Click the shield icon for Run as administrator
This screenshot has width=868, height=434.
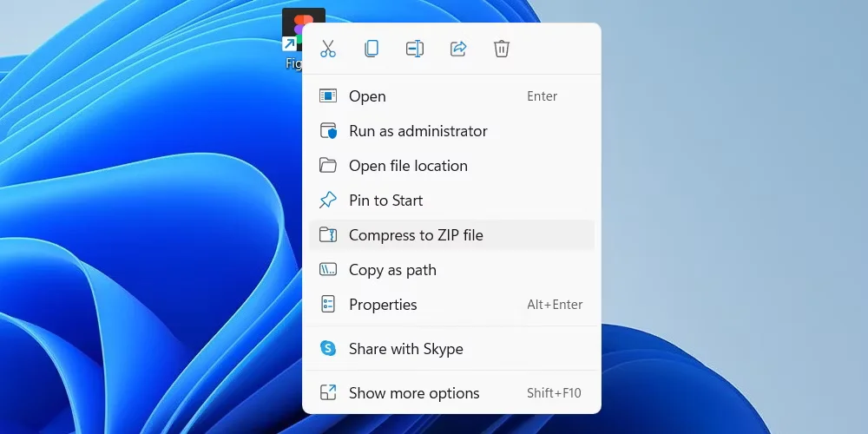(x=328, y=131)
